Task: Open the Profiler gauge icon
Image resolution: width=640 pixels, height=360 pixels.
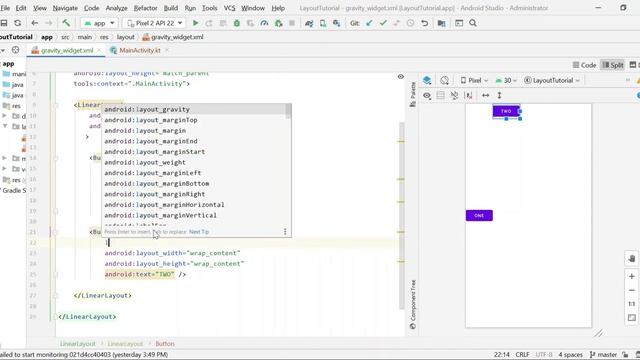Action: click(264, 23)
